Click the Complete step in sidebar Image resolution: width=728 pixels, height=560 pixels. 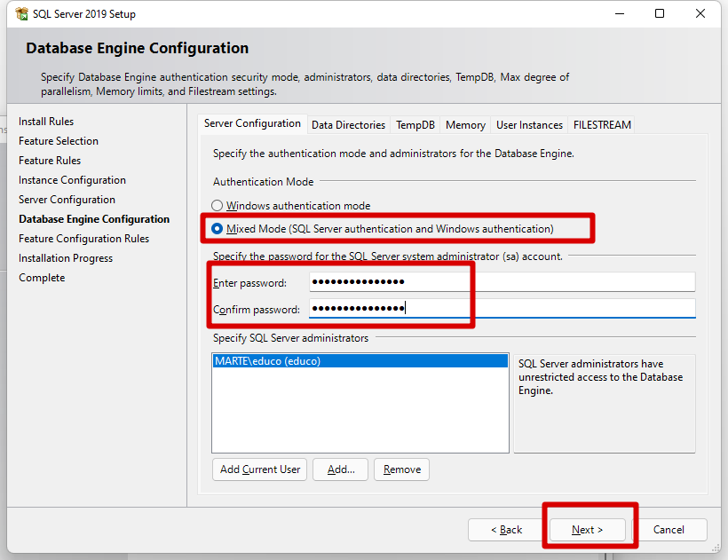[42, 278]
